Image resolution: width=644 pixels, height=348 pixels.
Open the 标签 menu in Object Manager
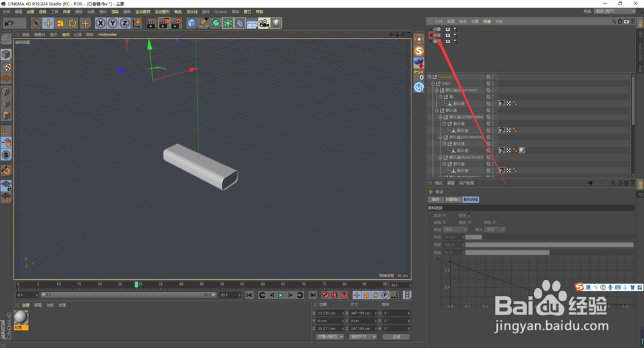(487, 21)
